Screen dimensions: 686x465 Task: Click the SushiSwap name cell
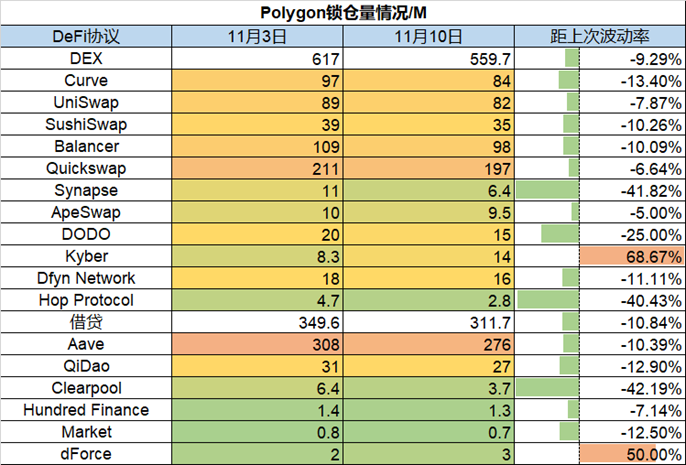(86, 124)
